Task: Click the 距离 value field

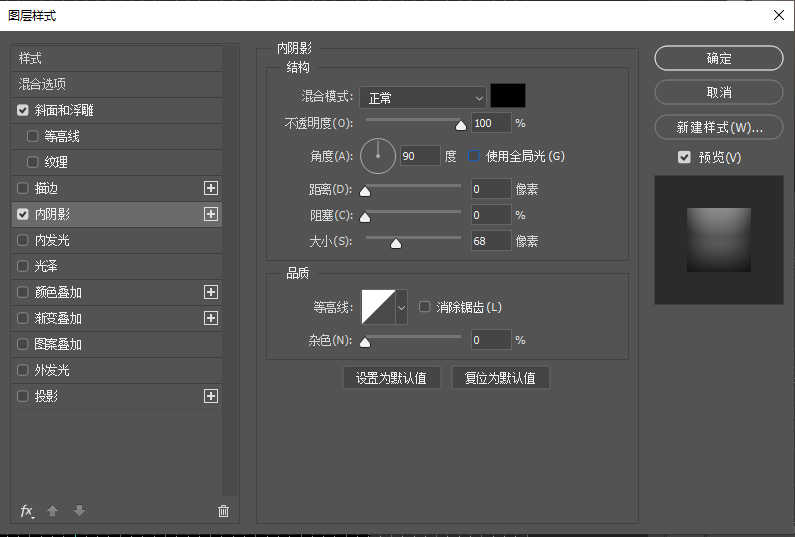Action: (x=491, y=189)
